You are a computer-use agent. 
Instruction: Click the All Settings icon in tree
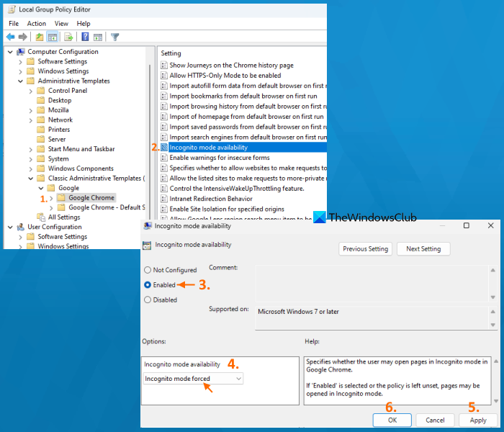click(41, 217)
